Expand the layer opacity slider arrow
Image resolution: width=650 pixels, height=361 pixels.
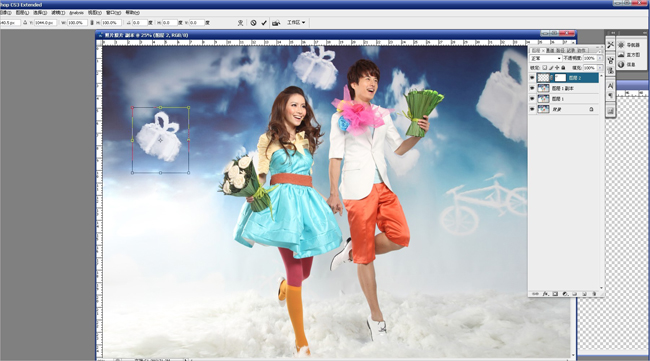point(600,58)
